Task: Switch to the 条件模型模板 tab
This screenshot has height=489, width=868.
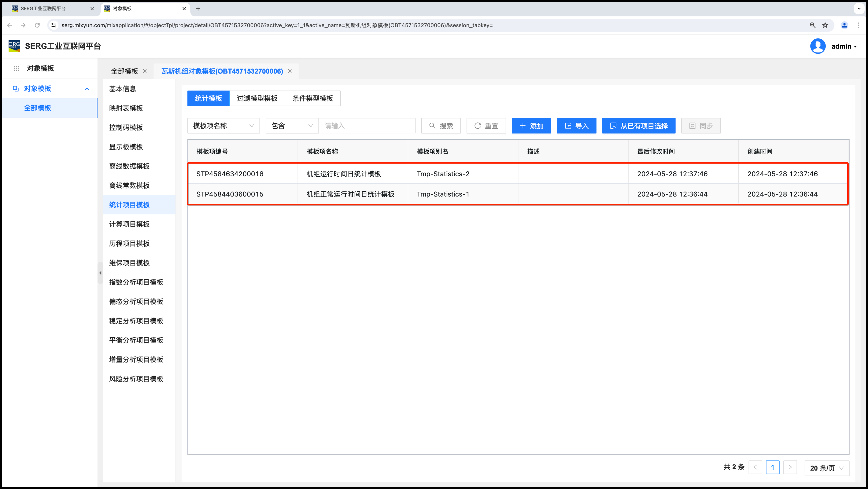Action: 312,98
